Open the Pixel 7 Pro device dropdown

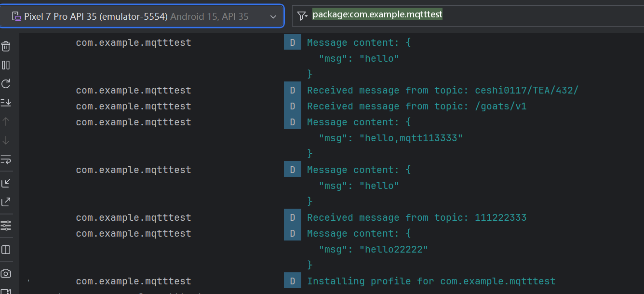pos(142,16)
